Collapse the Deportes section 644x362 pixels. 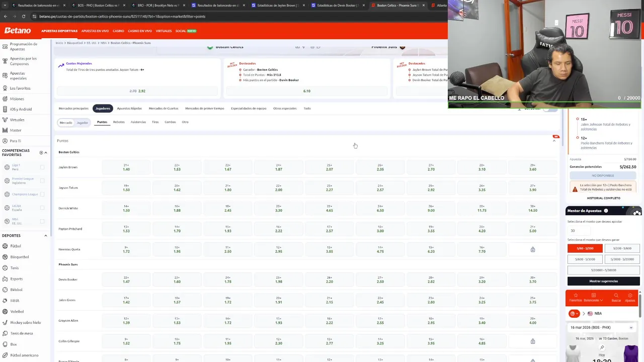[46, 235]
